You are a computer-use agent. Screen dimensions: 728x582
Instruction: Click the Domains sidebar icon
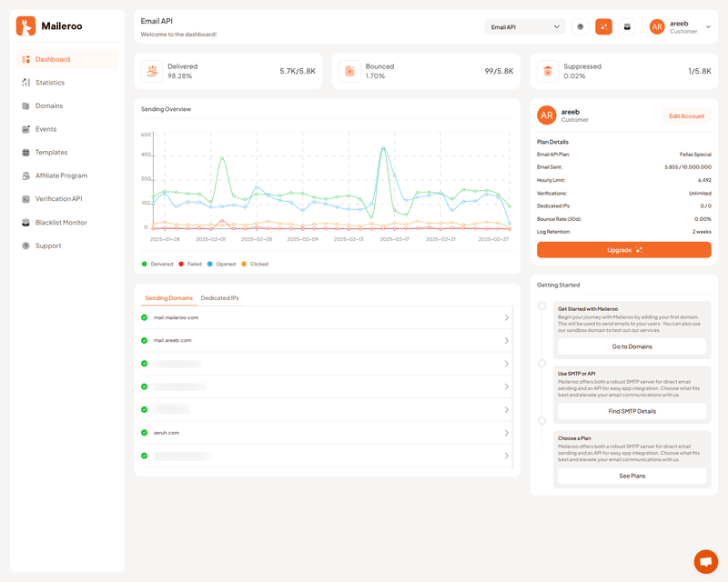(x=26, y=106)
